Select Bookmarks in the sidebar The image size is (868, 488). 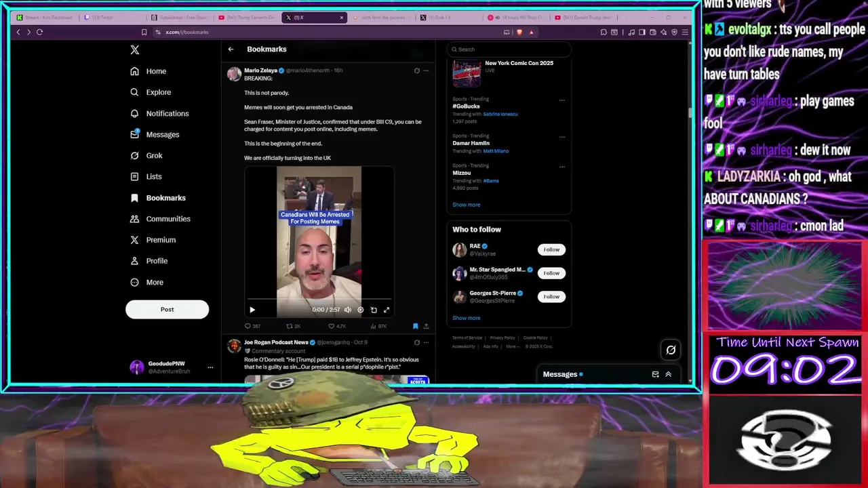click(157, 198)
